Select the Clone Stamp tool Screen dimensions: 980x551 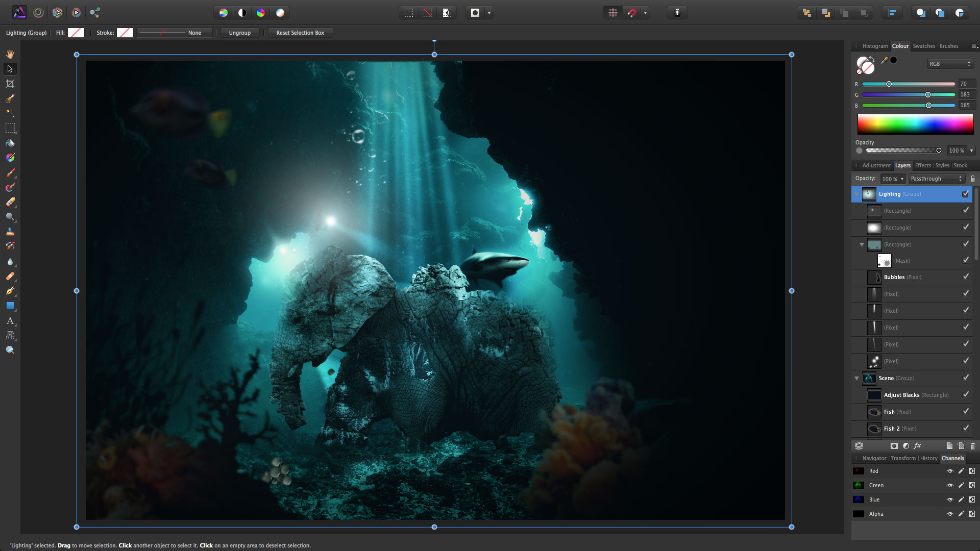(x=10, y=232)
